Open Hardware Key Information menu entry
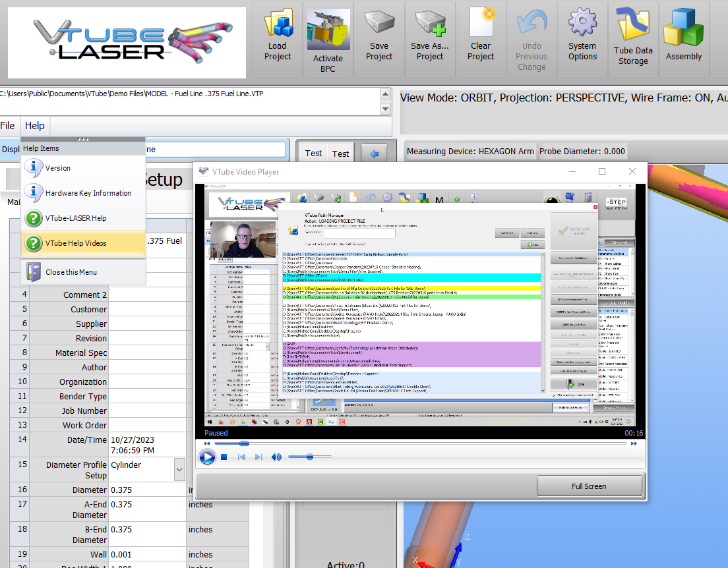728x568 pixels. 83,193
